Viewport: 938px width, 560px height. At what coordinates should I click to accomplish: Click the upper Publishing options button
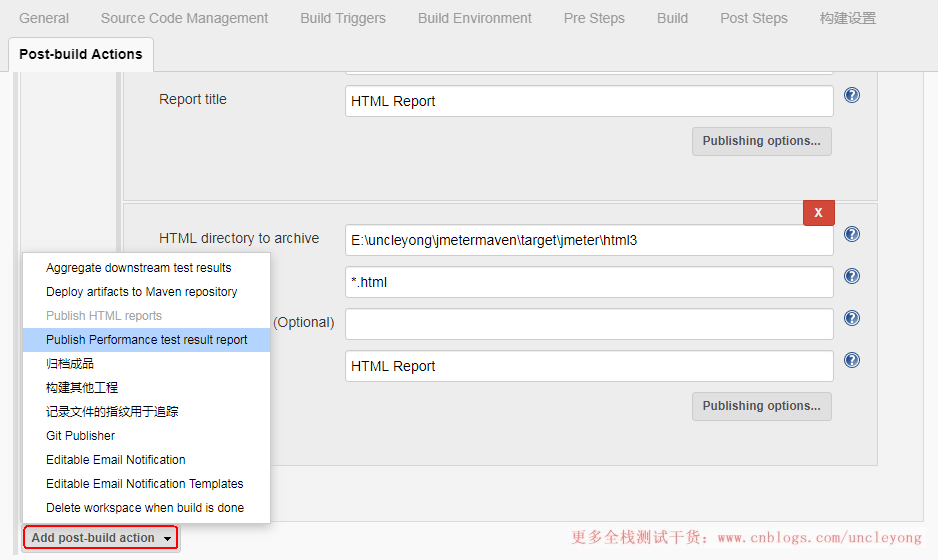[761, 141]
